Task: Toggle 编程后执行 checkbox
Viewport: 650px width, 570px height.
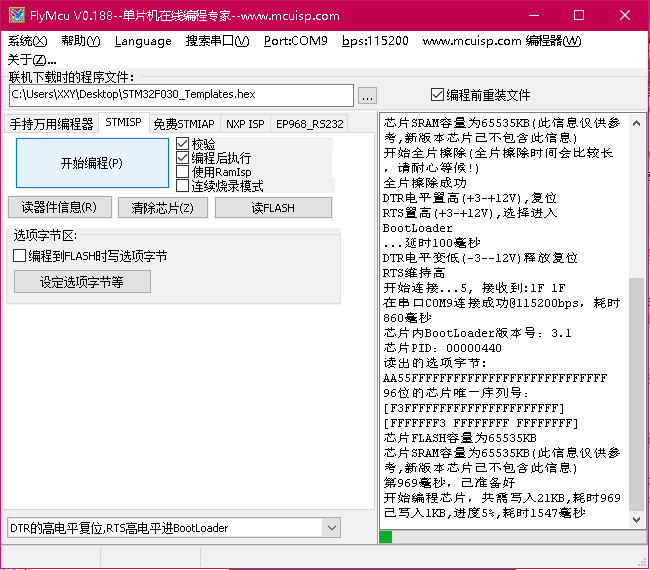Action: point(213,158)
